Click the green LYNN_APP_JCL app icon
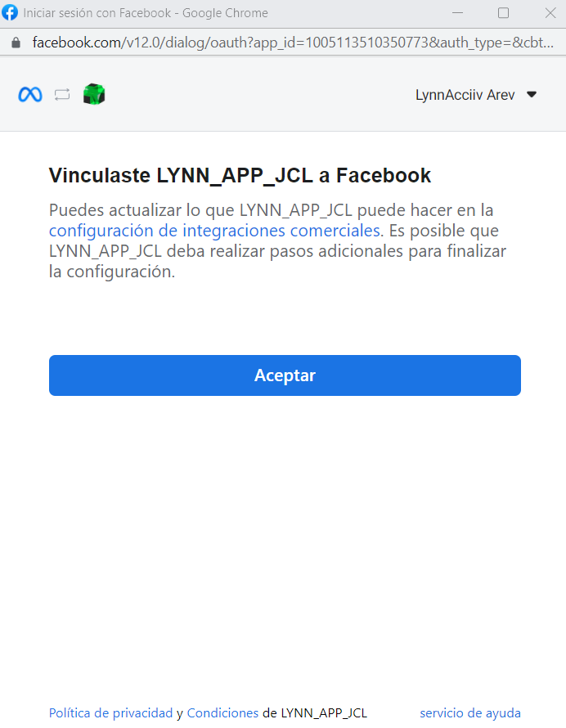The width and height of the screenshot is (566, 728). [94, 94]
